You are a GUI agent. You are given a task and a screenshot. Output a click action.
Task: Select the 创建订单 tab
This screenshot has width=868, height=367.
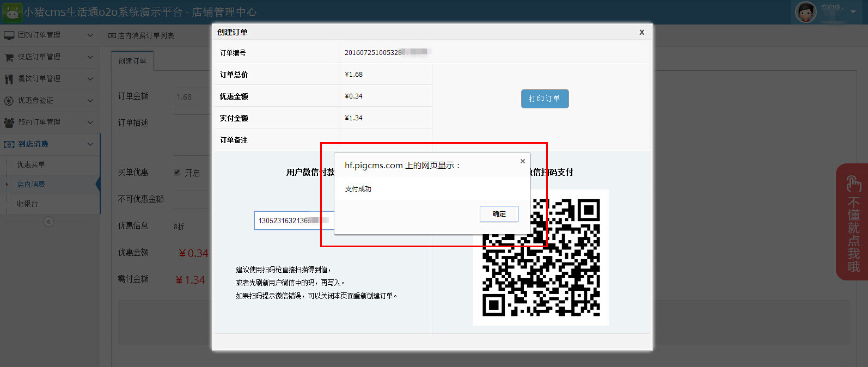(x=132, y=61)
